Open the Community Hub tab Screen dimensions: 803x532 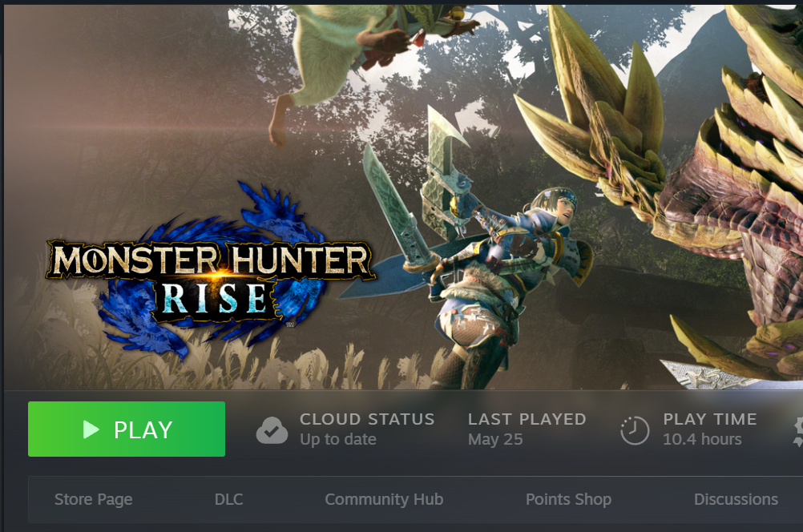point(384,499)
